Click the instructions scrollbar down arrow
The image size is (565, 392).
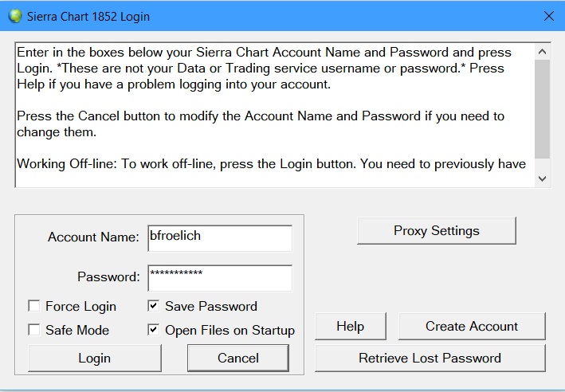click(x=543, y=178)
